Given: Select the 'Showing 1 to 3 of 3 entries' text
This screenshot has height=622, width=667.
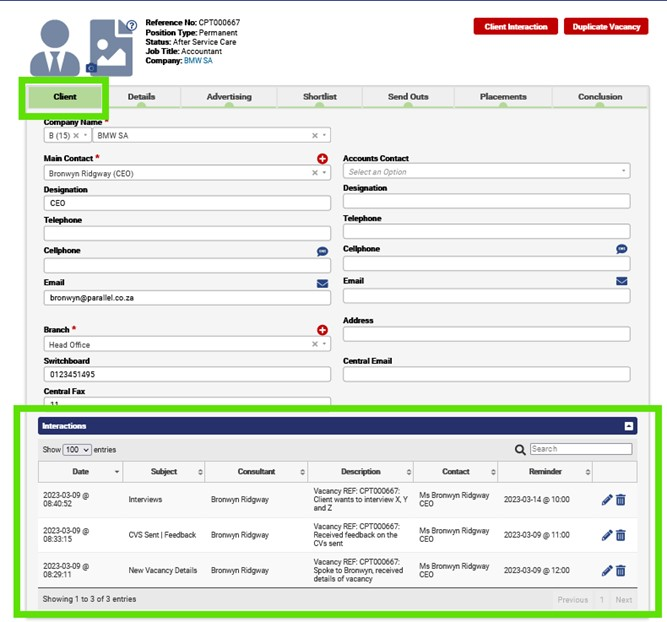Looking at the screenshot, I should click(89, 599).
